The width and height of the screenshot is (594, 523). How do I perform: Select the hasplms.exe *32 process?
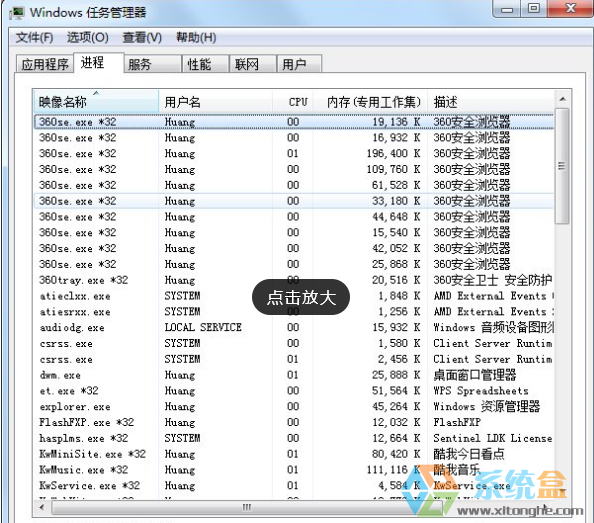point(294,438)
